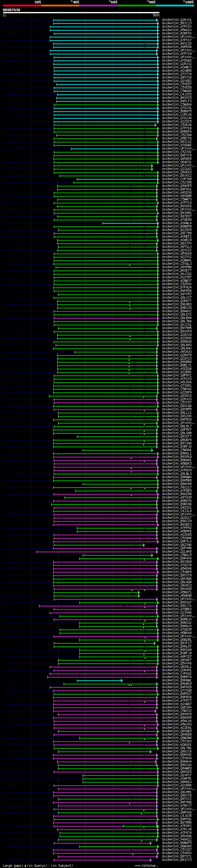Select the query label BB907630
The image size is (197, 868).
click(11, 10)
